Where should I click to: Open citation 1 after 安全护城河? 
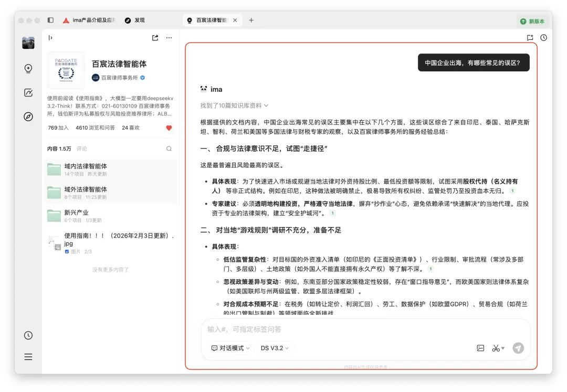(332, 213)
